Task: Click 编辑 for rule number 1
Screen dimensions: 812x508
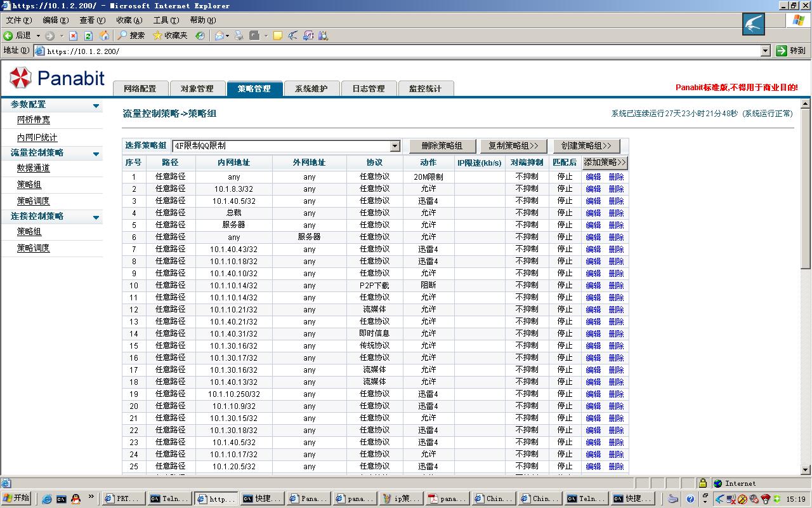Action: [593, 177]
